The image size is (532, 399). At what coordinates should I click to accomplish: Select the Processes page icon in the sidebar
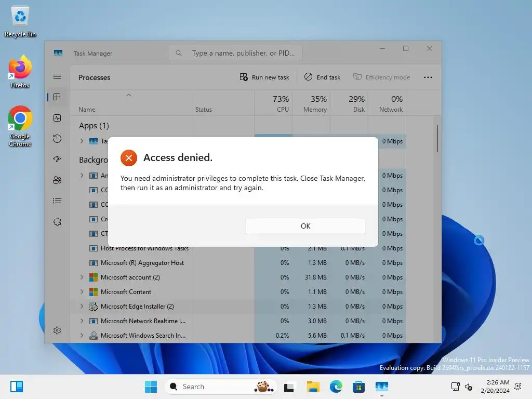point(57,97)
